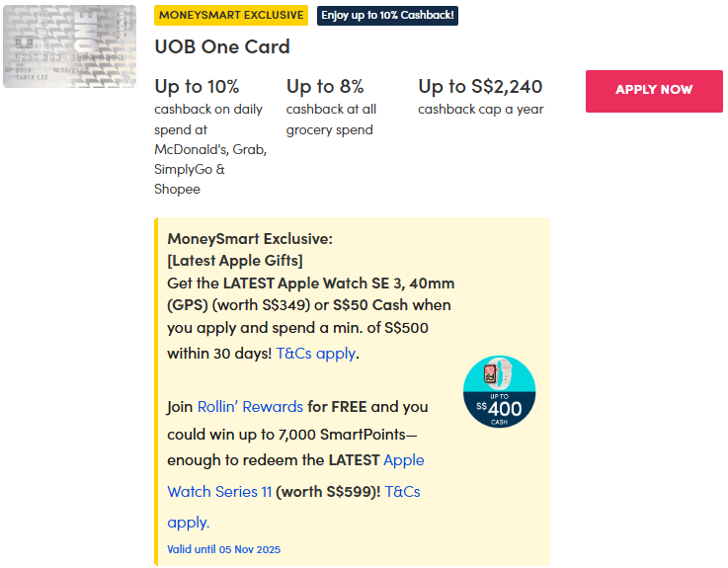Open T&Cs apply link after '30 days!'

click(315, 353)
